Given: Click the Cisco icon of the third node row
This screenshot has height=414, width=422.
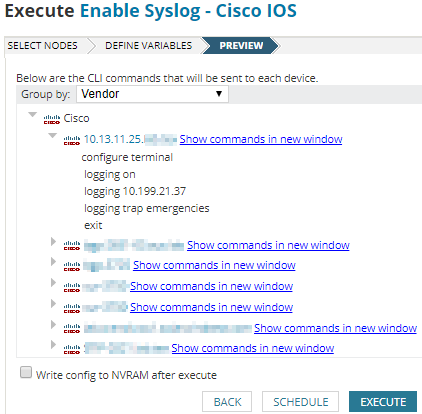Looking at the screenshot, I should point(72,266).
